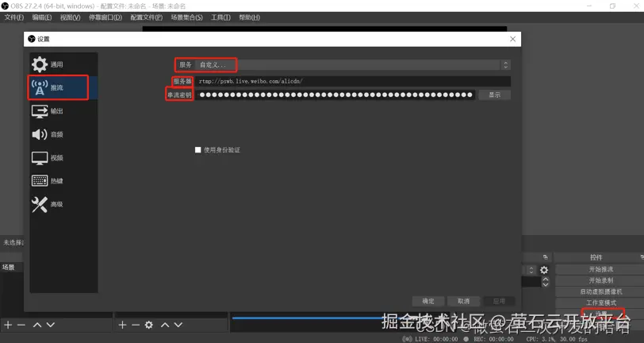Click the stepper below the mixer gear icon
644x343 pixels.
[x=546, y=282]
